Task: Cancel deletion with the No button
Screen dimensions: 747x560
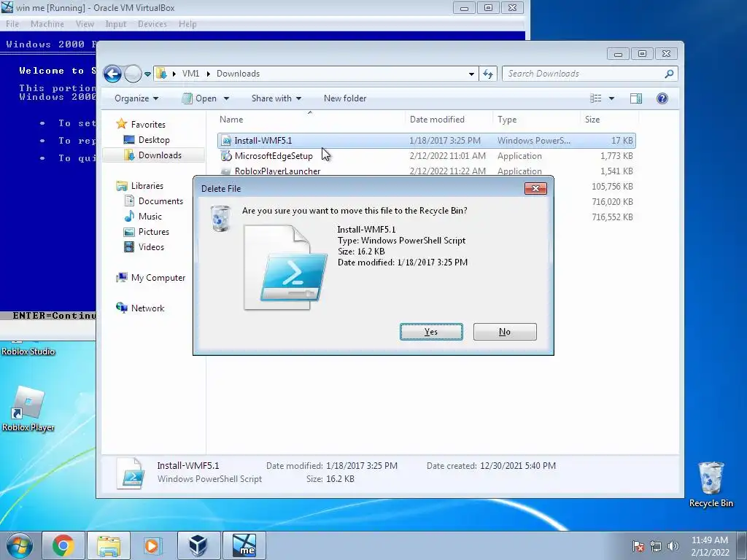Action: [505, 332]
